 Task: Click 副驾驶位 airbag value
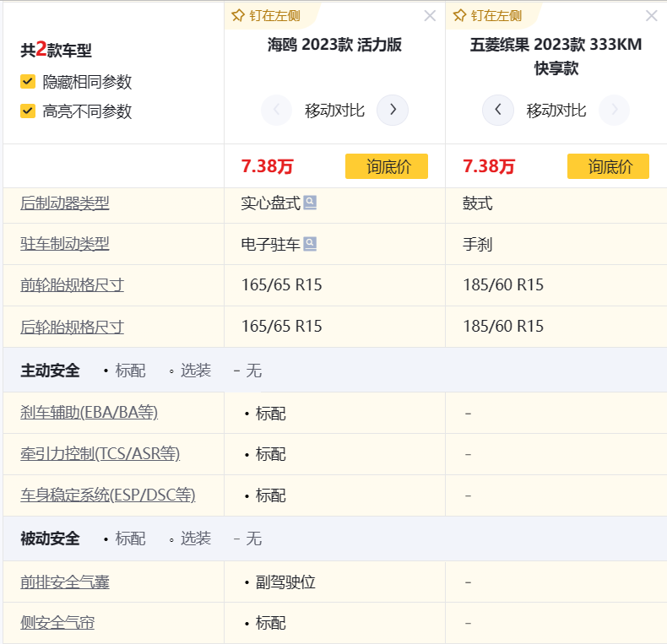click(x=285, y=582)
